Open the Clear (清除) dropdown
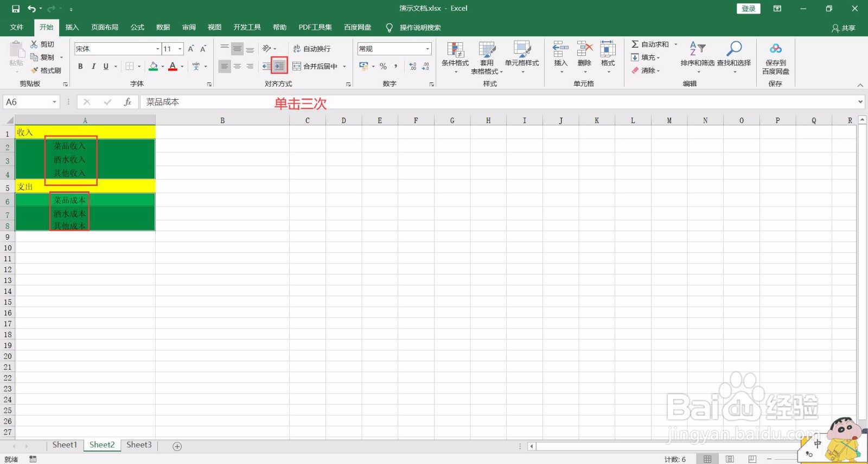The image size is (868, 464). [646, 70]
